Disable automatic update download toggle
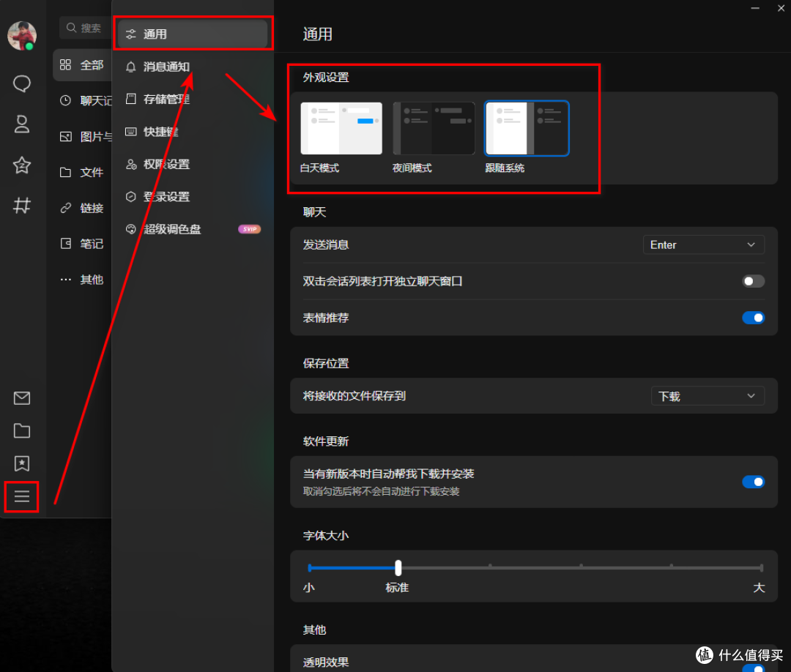 point(753,482)
